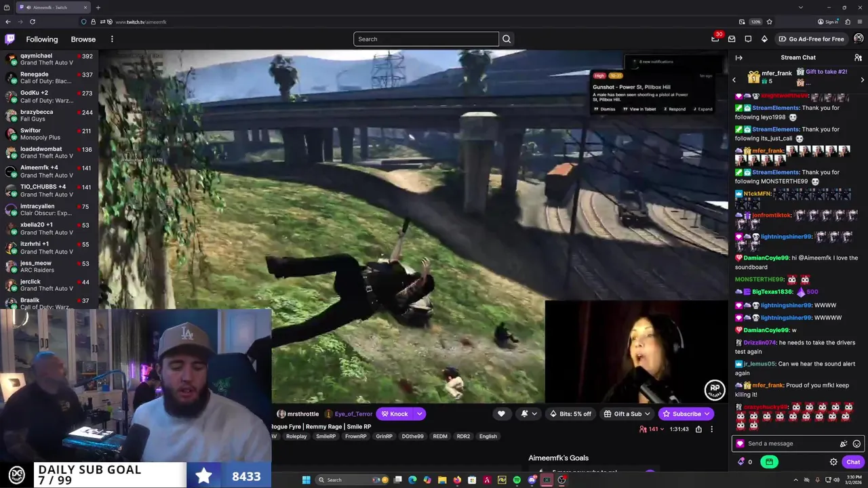
Task: Send chat with the Chat button
Action: click(853, 462)
